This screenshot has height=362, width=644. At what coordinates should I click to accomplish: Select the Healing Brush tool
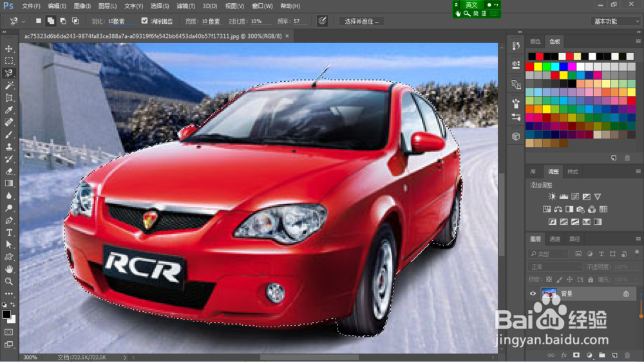pyautogui.click(x=8, y=122)
